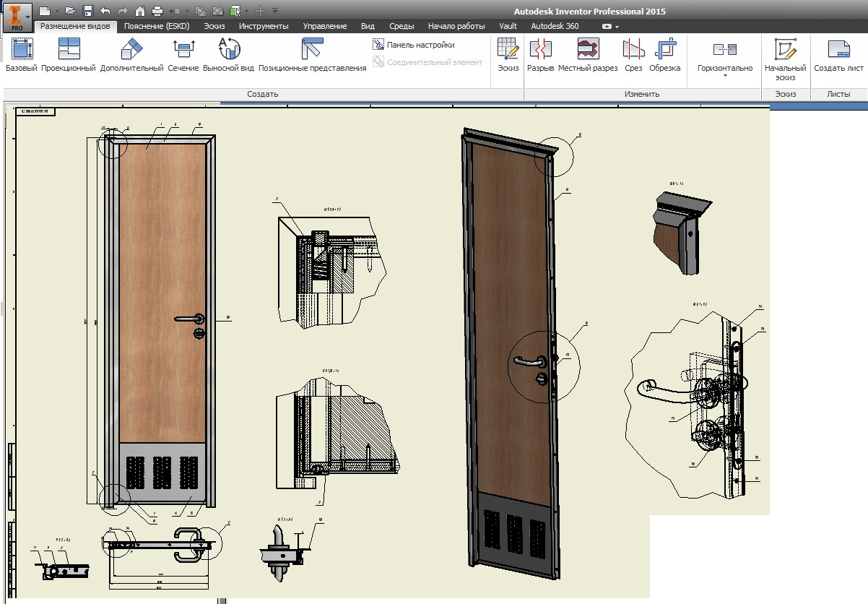Click the Save icon in quick access toolbar
Image resolution: width=868 pixels, height=604 pixels.
pos(88,11)
